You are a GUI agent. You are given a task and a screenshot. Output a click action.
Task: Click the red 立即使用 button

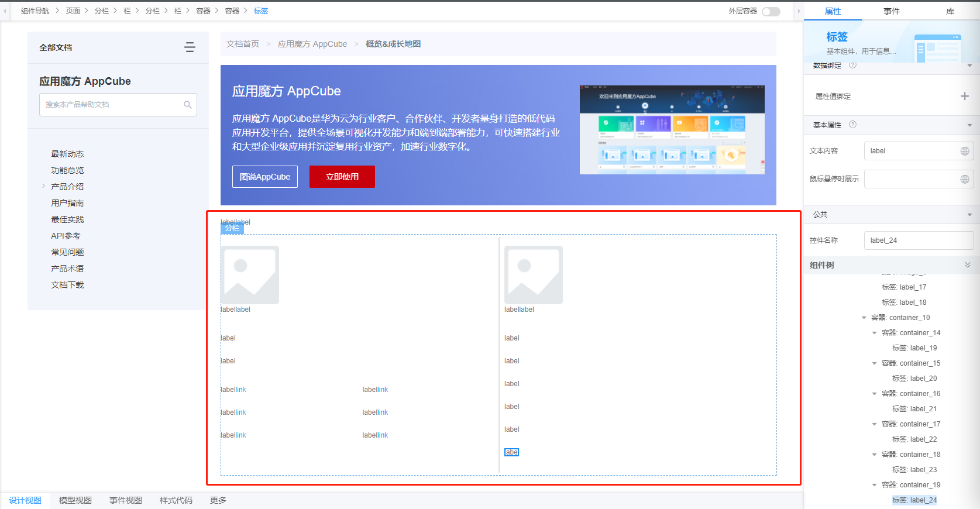click(342, 177)
